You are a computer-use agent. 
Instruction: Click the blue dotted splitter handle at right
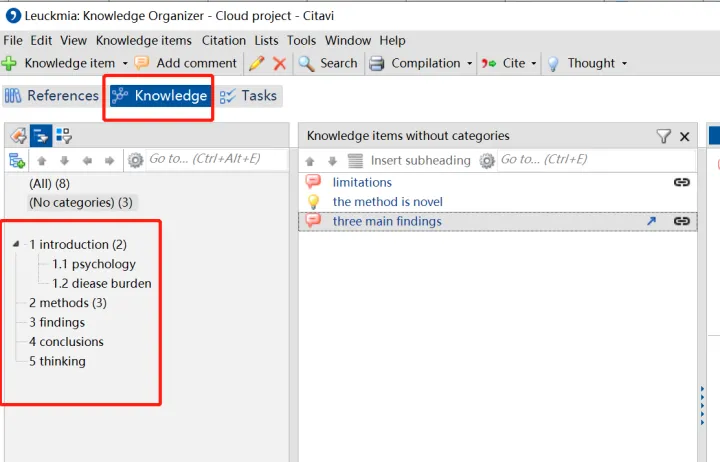coord(703,406)
